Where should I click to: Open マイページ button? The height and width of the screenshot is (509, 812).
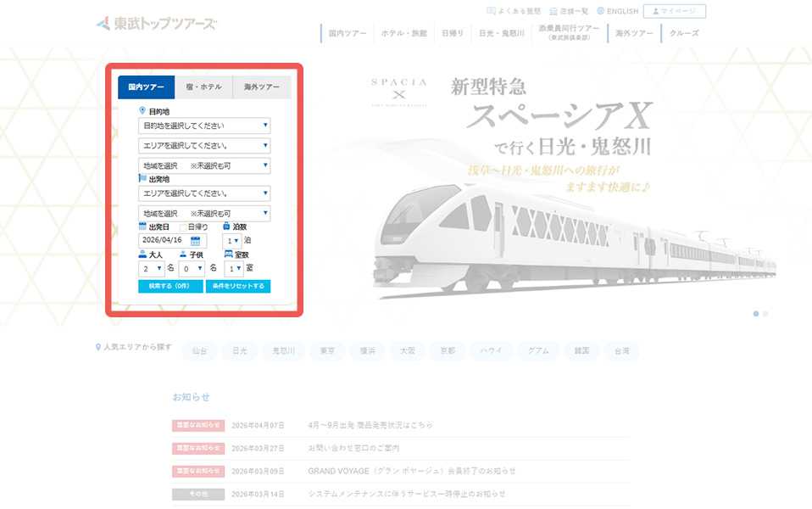tap(674, 11)
